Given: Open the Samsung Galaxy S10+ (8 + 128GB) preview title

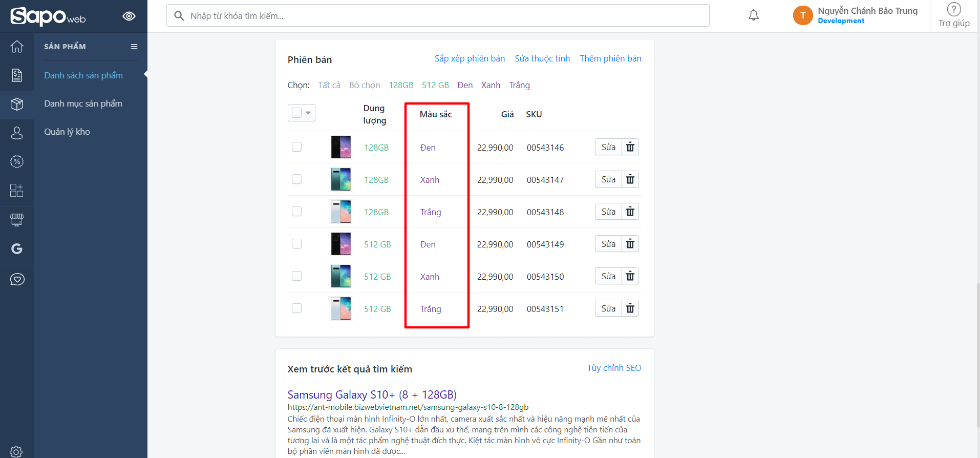Looking at the screenshot, I should pos(372,394).
